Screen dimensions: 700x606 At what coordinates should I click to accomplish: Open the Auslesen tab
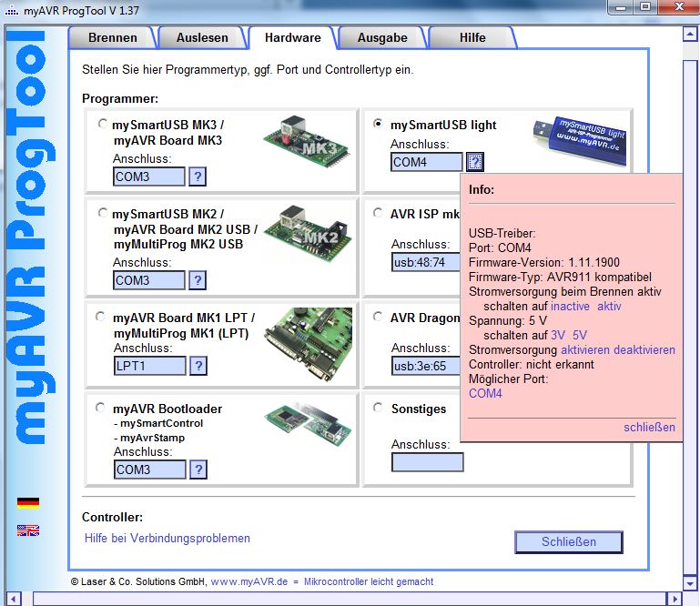[202, 37]
